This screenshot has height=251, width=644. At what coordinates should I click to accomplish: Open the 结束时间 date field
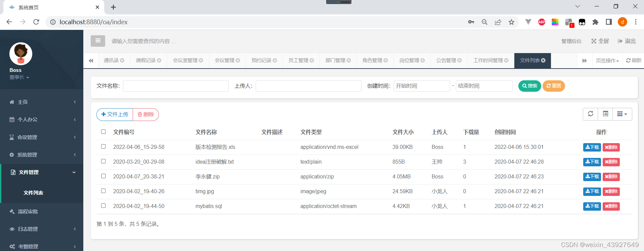point(484,86)
